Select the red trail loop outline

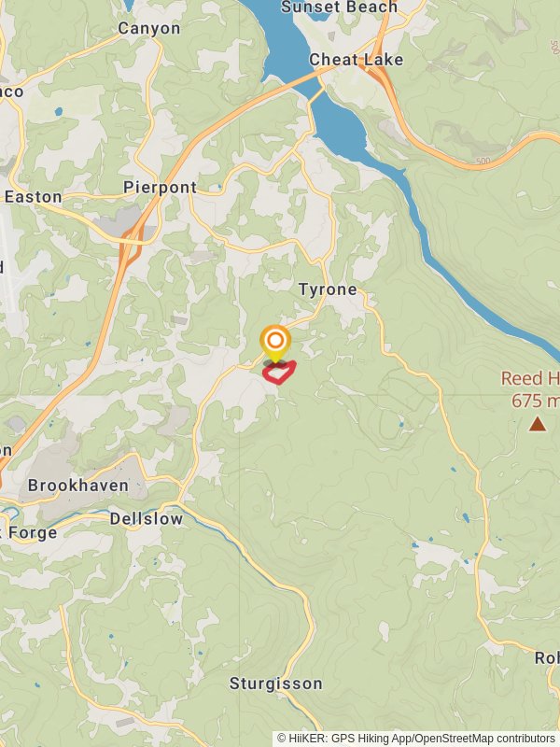click(x=279, y=372)
